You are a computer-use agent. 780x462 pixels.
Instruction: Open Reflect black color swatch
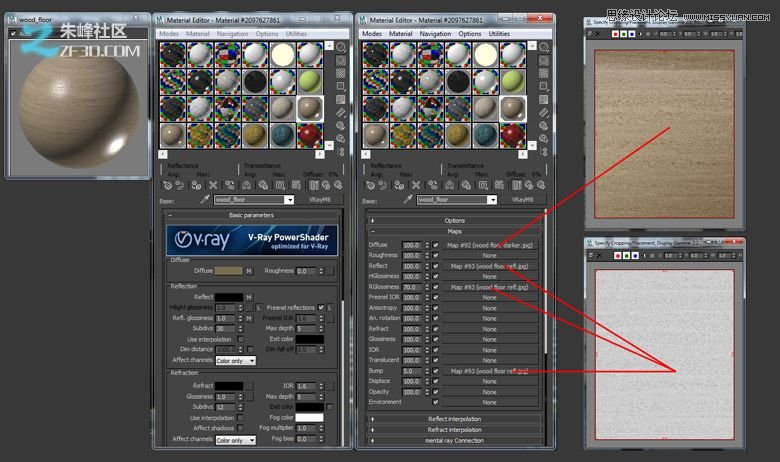tap(228, 297)
